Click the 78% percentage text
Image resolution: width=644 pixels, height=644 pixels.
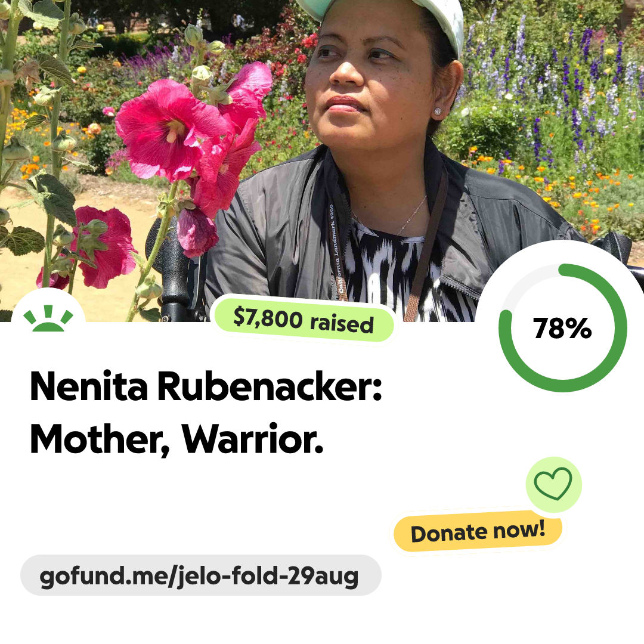click(562, 328)
